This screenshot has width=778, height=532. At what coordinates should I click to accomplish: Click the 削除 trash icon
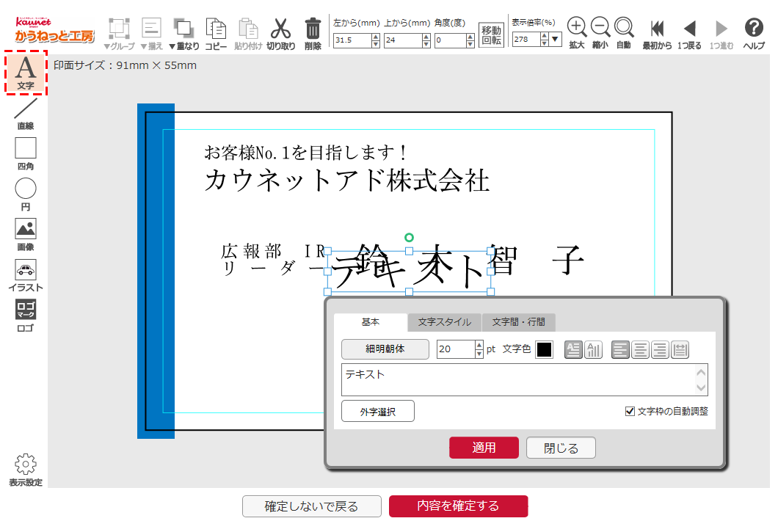click(x=313, y=34)
